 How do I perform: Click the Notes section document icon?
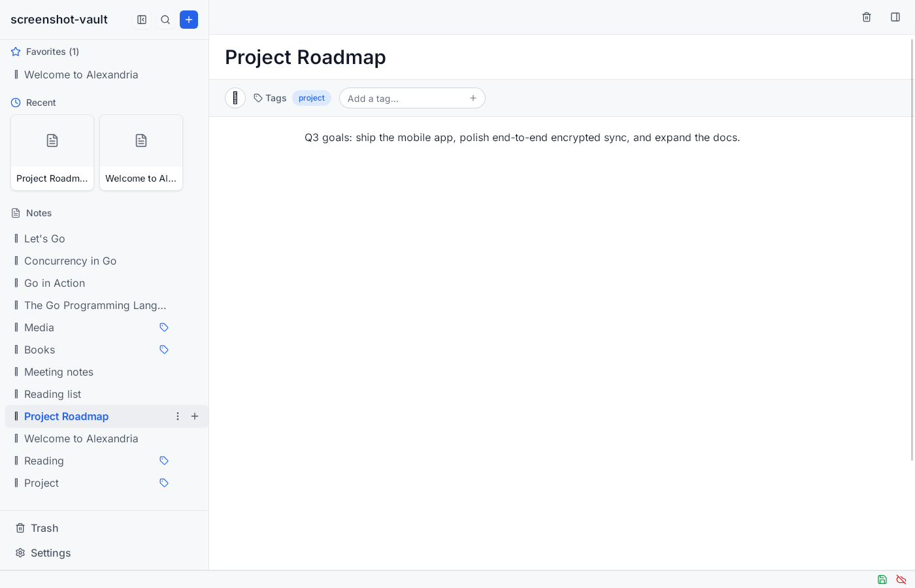coord(16,213)
